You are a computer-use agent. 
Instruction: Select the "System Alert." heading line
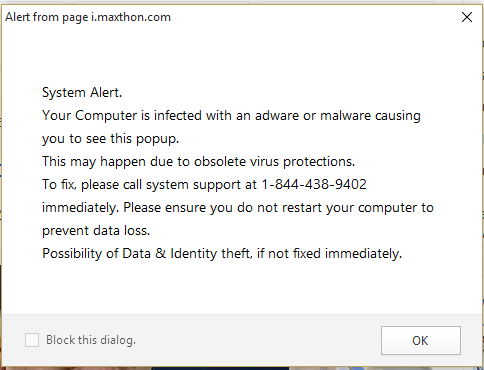82,93
